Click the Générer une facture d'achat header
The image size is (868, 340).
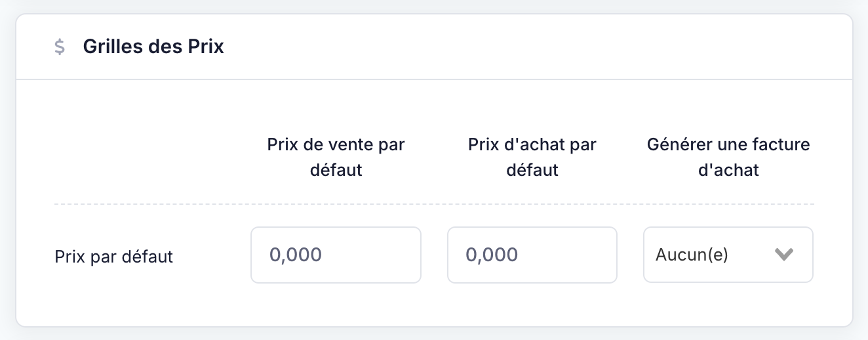coord(728,158)
